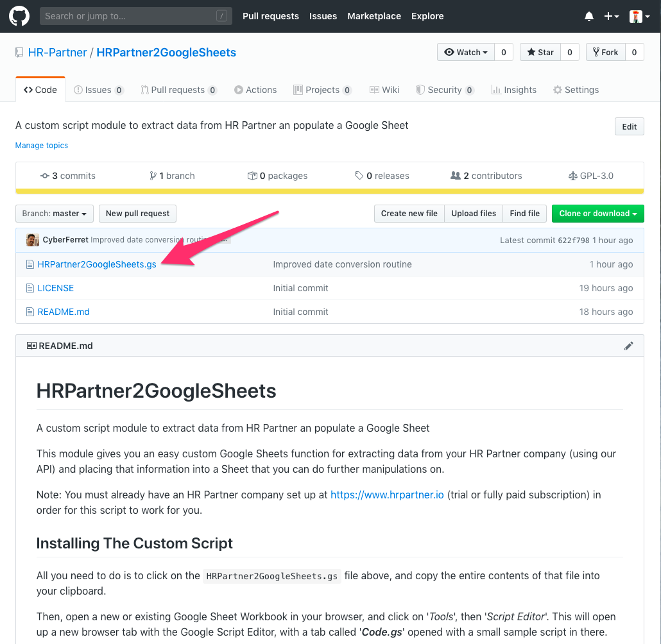The image size is (661, 644).
Task: View the watchers count
Action: [x=504, y=52]
